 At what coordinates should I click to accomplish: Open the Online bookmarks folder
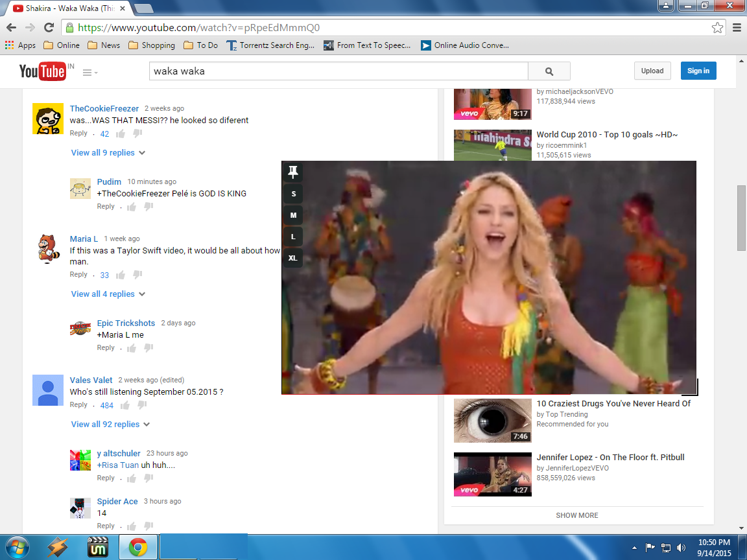click(x=62, y=45)
